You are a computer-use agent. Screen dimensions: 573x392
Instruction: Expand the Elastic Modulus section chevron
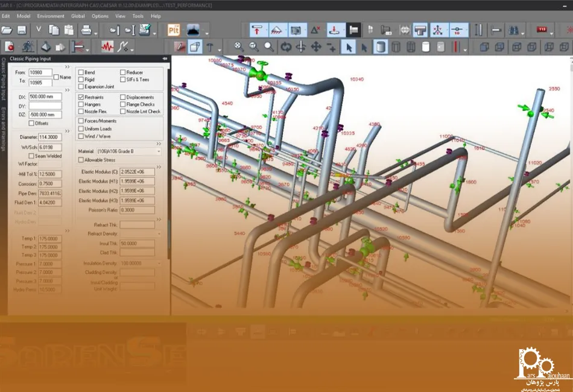coord(159,167)
